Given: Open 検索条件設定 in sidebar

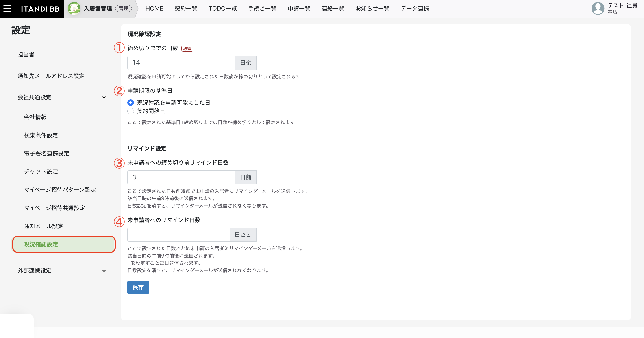Looking at the screenshot, I should tap(41, 135).
